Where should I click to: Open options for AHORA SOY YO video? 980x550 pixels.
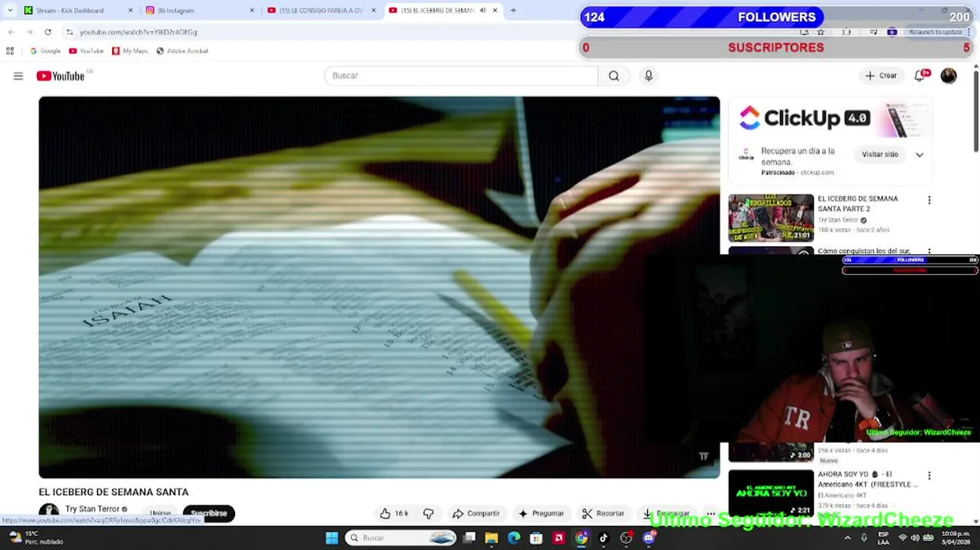click(x=929, y=476)
